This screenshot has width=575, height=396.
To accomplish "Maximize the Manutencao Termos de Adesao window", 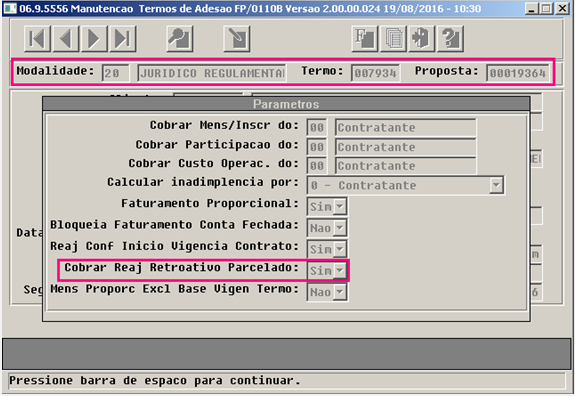I will click(x=546, y=8).
